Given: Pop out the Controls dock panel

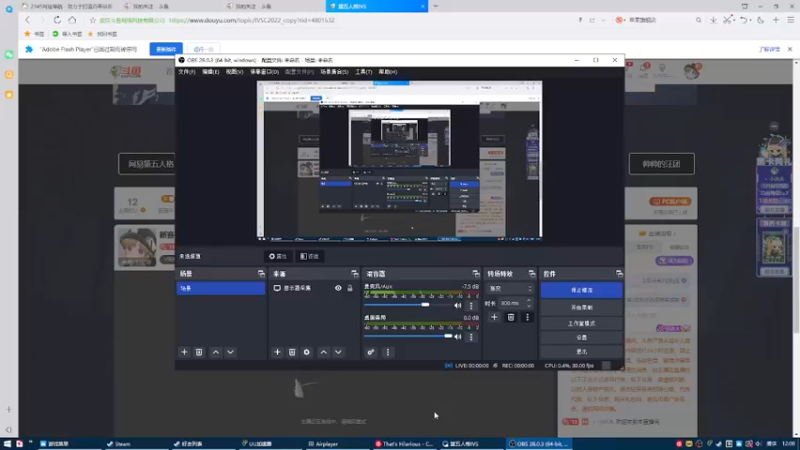Looking at the screenshot, I should coord(619,274).
